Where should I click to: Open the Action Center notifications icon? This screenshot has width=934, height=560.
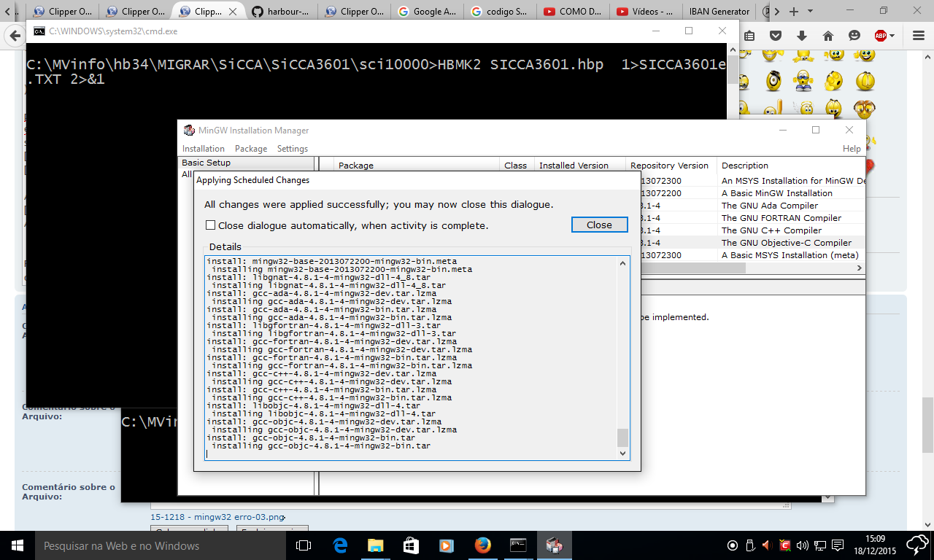[837, 545]
